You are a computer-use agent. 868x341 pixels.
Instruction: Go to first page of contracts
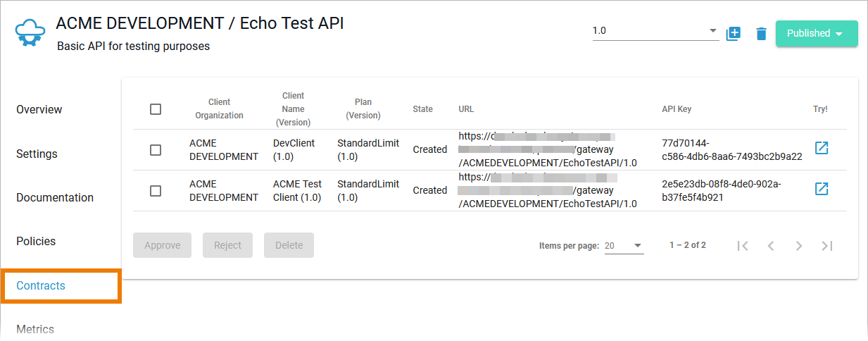[742, 246]
